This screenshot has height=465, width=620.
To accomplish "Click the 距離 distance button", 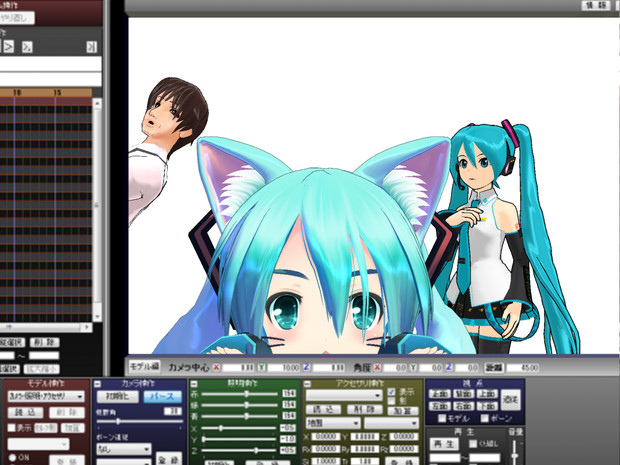I will 494,367.
